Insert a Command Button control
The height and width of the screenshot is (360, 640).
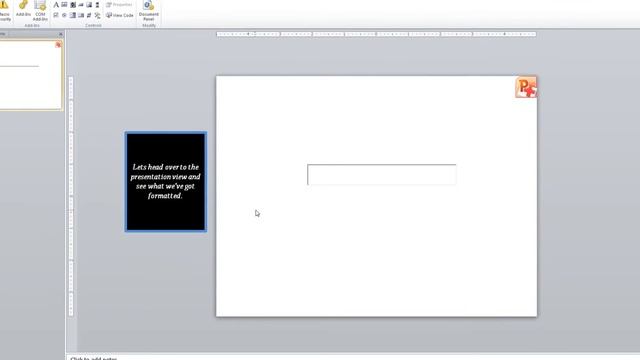pyautogui.click(x=81, y=5)
